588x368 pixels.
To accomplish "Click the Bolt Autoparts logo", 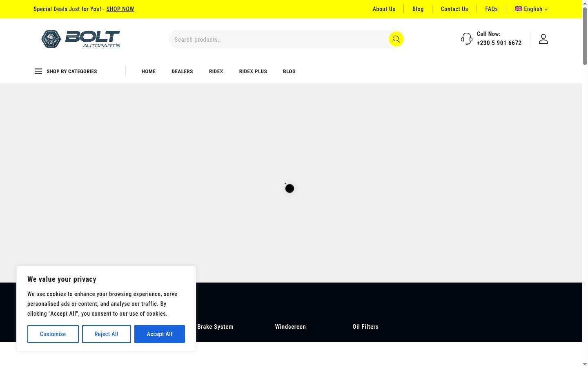I will point(80,39).
